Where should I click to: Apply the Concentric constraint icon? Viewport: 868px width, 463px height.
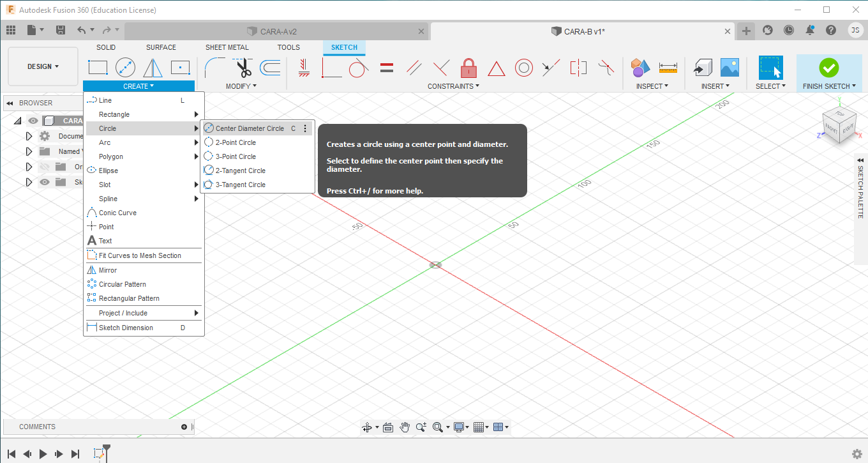pos(524,67)
